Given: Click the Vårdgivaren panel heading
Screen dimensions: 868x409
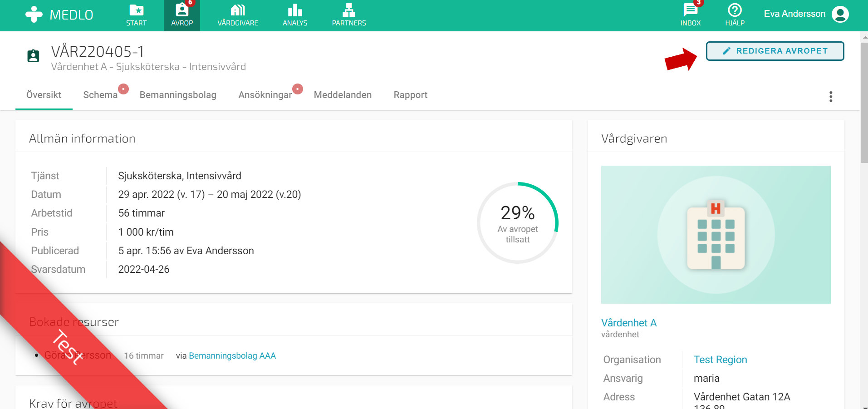Looking at the screenshot, I should tap(634, 138).
